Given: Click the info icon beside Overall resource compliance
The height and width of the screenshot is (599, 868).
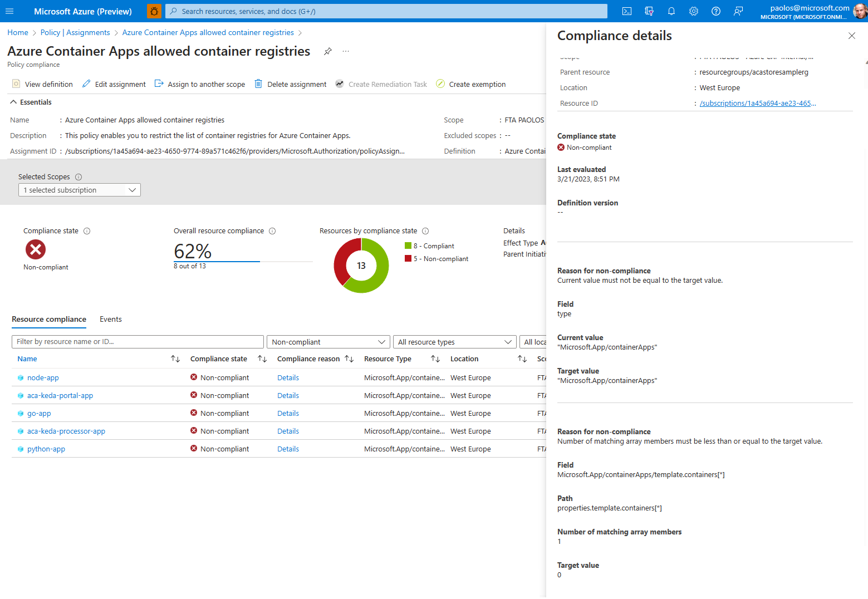Looking at the screenshot, I should coord(272,231).
